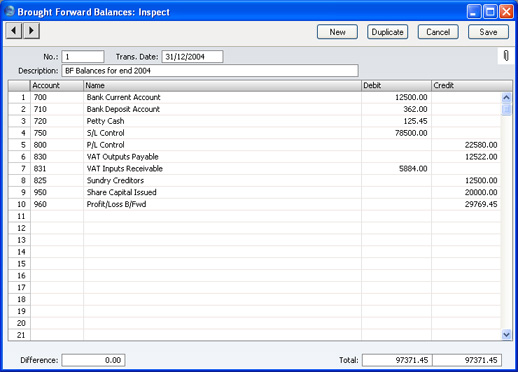Viewport: 518px width, 372px height.
Task: Select the Petty Cash name cell
Action: (222, 121)
